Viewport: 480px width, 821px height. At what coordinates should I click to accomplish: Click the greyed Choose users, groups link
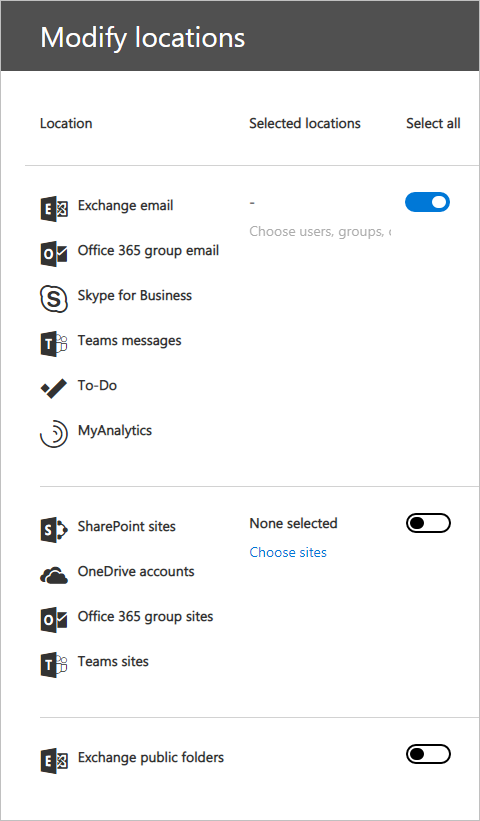tap(320, 231)
